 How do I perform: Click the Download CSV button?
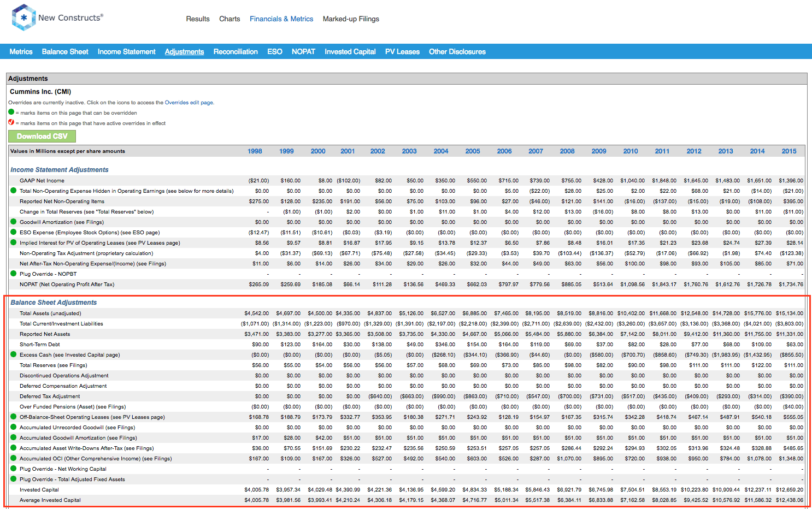[x=42, y=136]
